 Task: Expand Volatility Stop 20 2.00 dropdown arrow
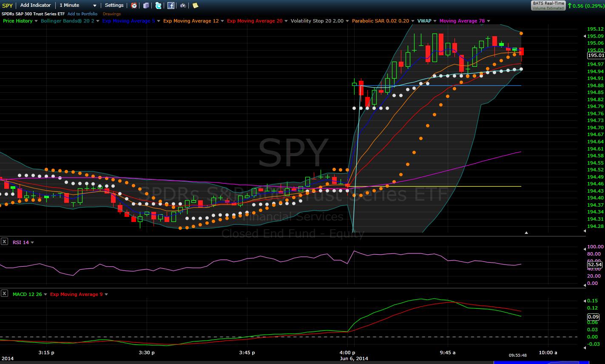(x=347, y=21)
